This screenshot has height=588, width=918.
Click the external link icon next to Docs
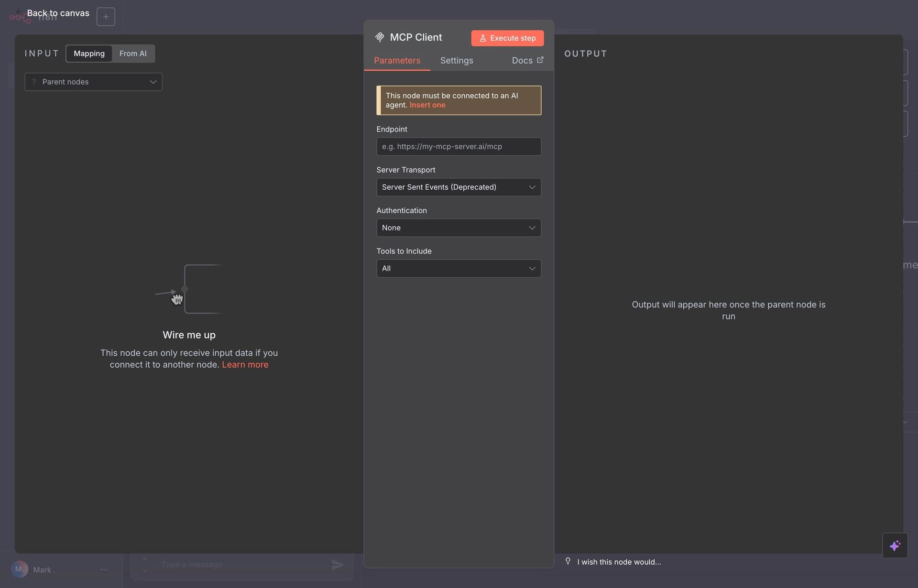pos(540,60)
